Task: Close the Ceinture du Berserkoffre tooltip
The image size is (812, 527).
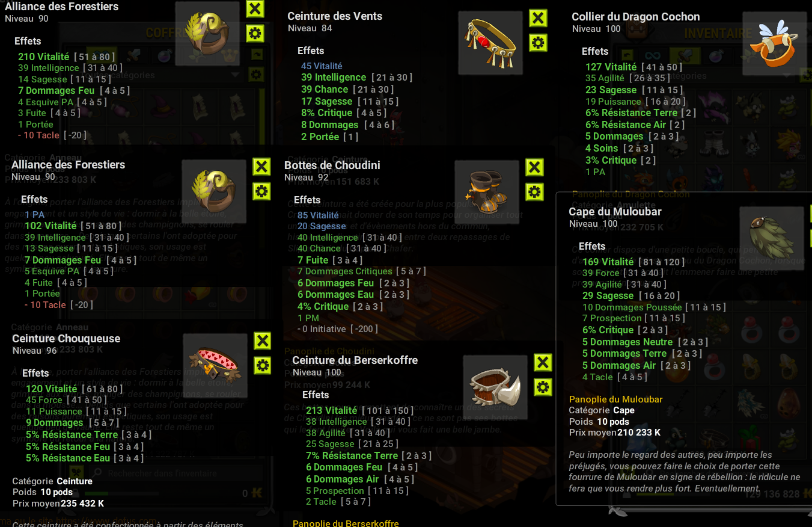Action: coord(543,362)
